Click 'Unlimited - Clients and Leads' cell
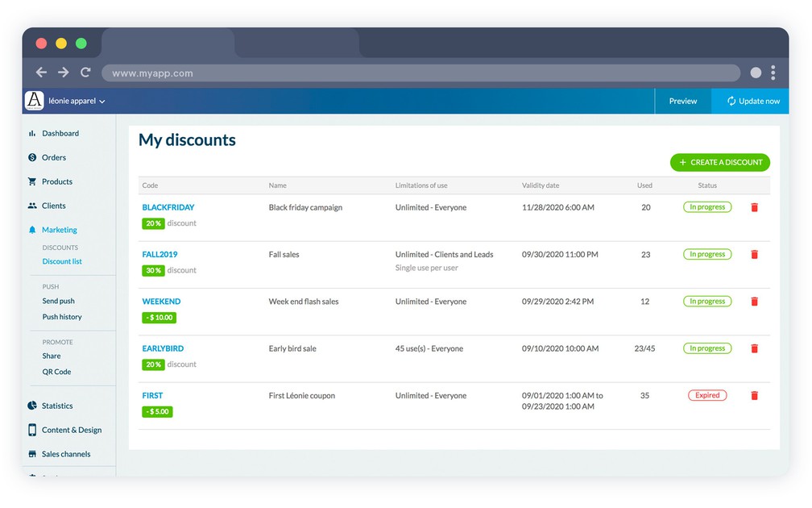 [x=445, y=255]
